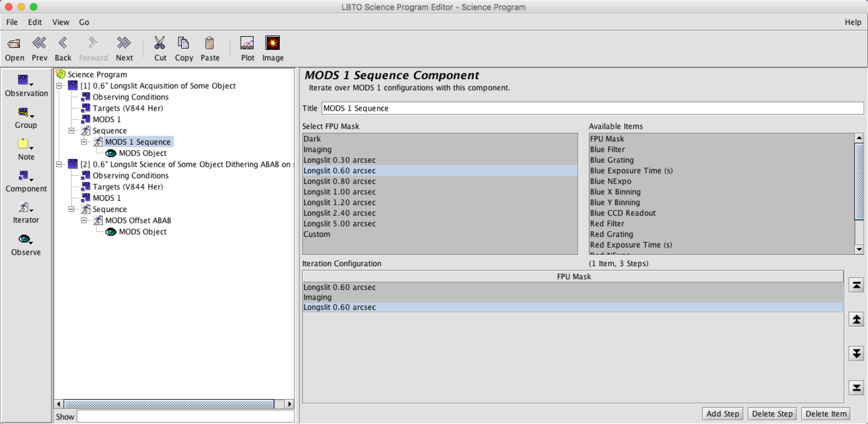Select Blue CCD Readout item
Screen dimensions: 868x424
pyautogui.click(x=722, y=213)
